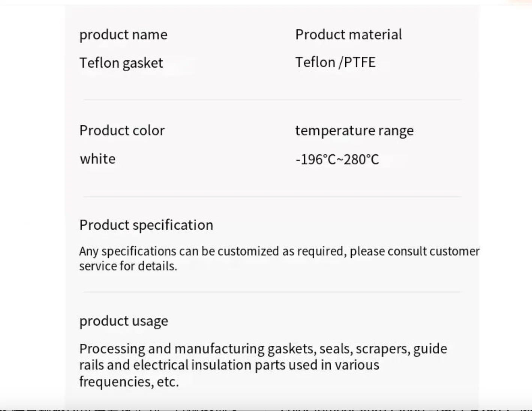The height and width of the screenshot is (411, 532).
Task: Click the "Product color" label
Action: click(122, 131)
